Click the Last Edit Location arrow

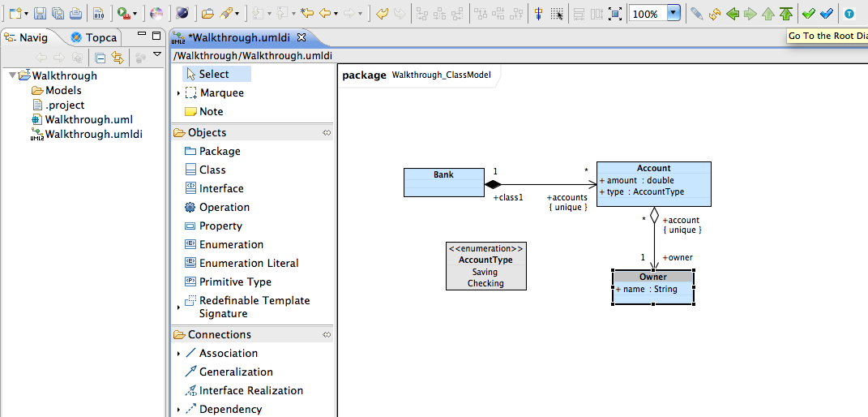click(306, 13)
